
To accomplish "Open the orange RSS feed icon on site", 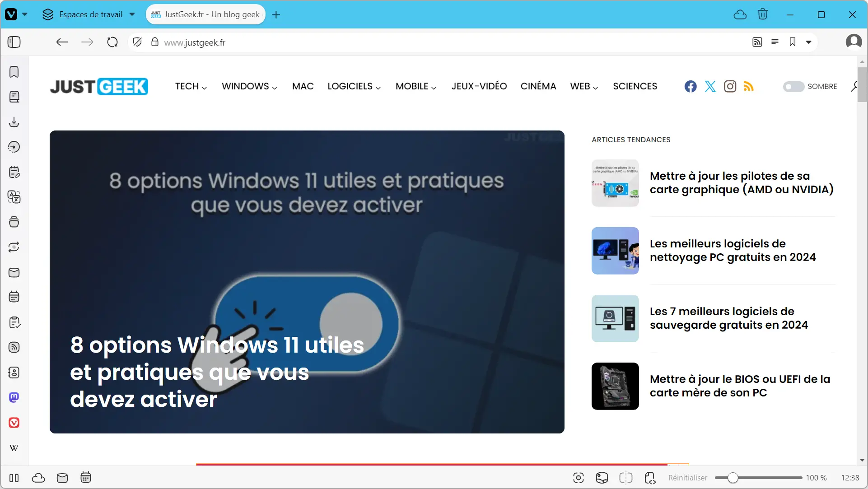I will tap(749, 86).
